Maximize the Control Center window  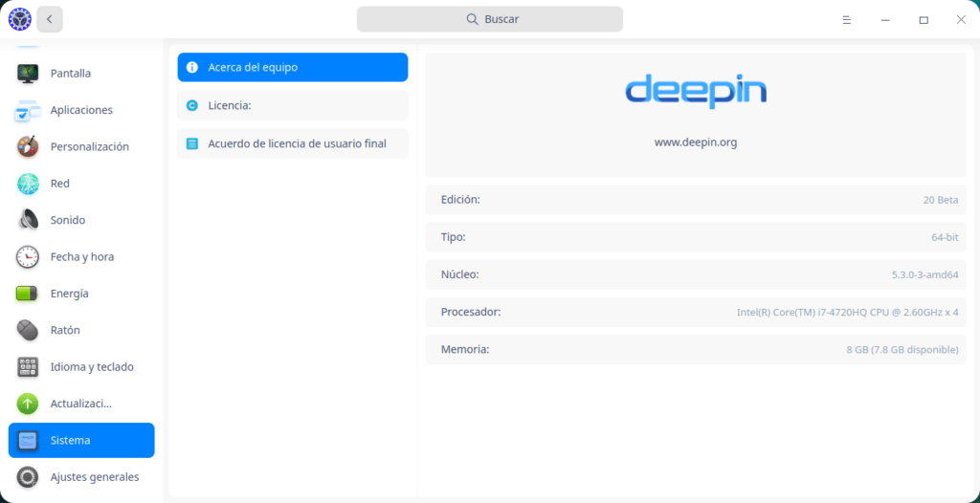(x=924, y=20)
